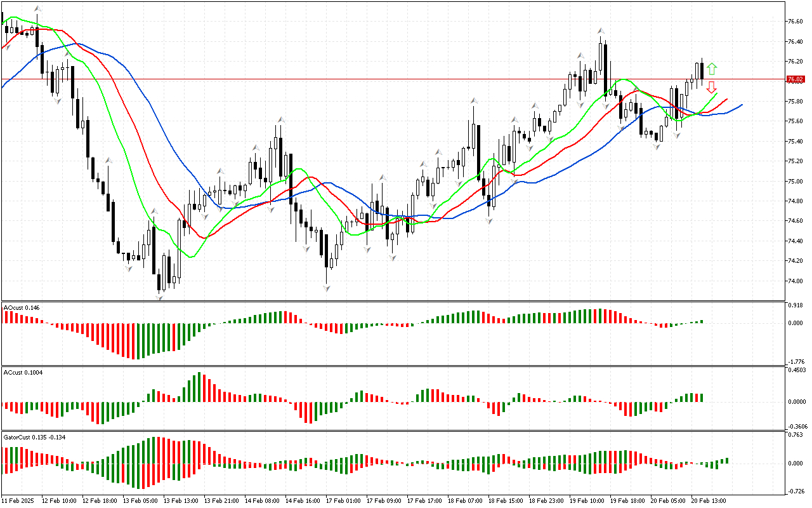Click the fractal arrow under the 13 Feb low
812x508 pixels.
click(x=159, y=296)
